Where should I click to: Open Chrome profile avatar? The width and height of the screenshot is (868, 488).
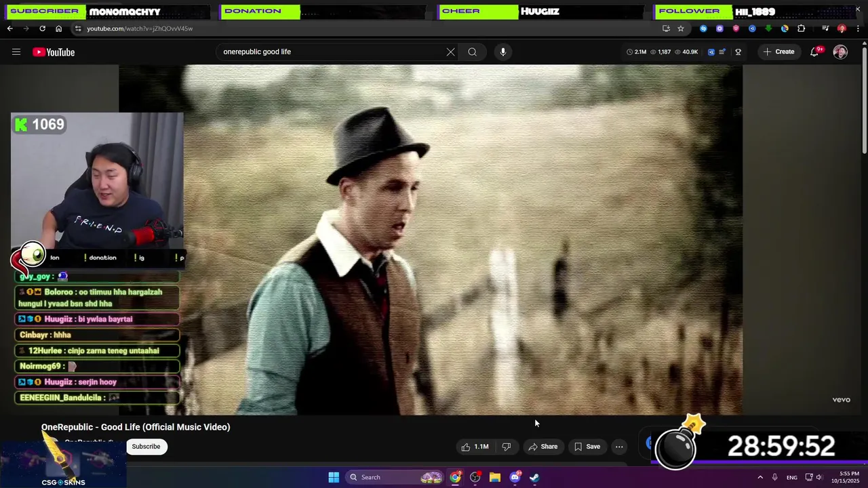[x=842, y=28]
